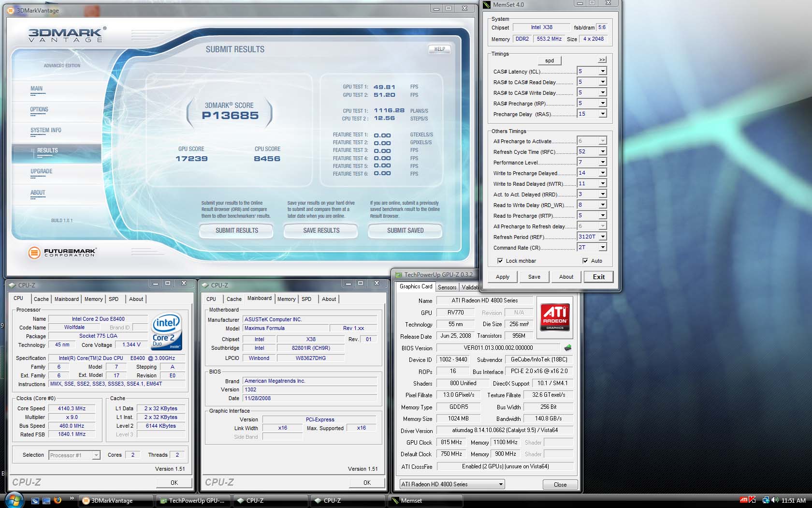This screenshot has width=812, height=508.
Task: Click the Memset taskbar button
Action: click(425, 501)
